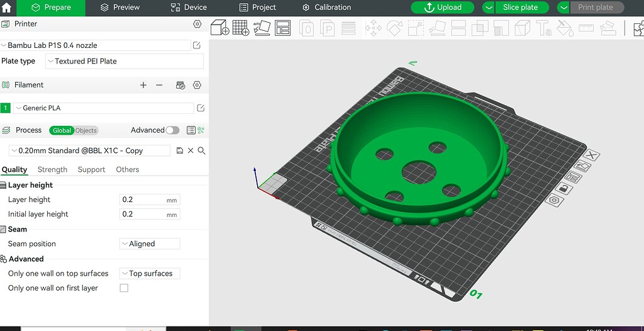Select the Color painting bucket icon

click(x=565, y=28)
